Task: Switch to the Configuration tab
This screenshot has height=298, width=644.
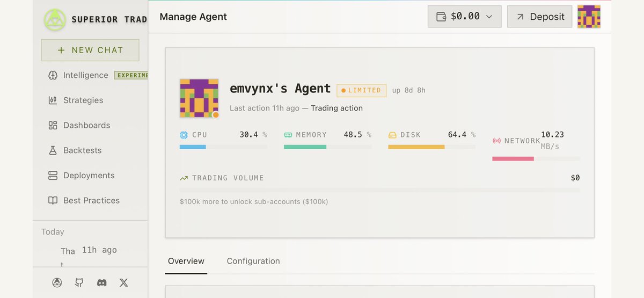Action: coord(253,261)
